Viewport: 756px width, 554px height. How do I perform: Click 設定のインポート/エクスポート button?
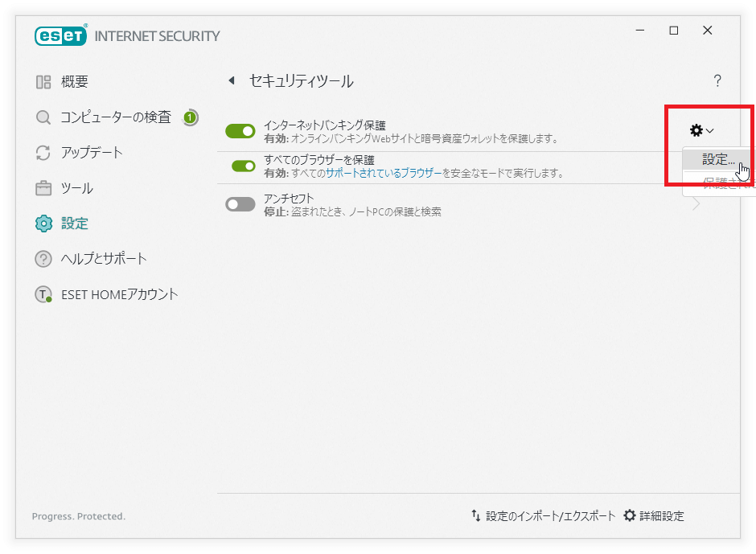coord(543,516)
